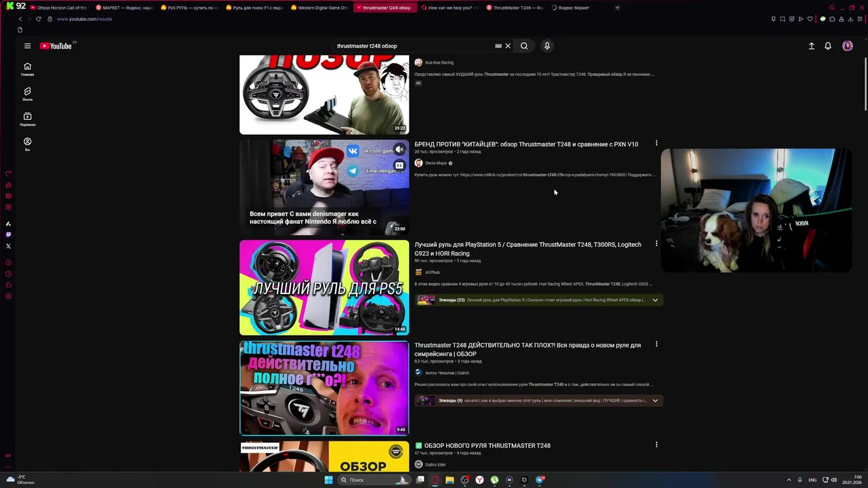This screenshot has width=868, height=488.
Task: Switch to the Яндекс Маркет tab
Action: tap(580, 7)
